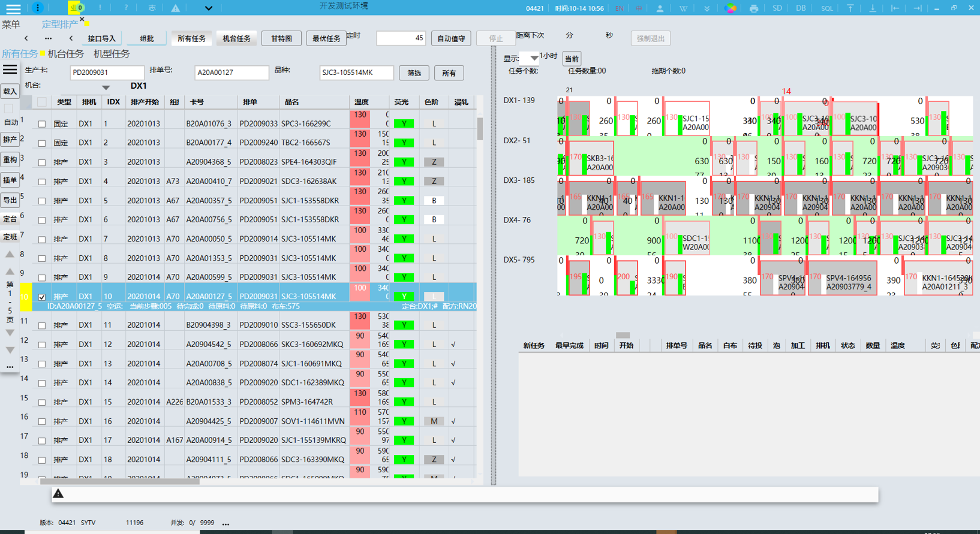This screenshot has width=980, height=534.
Task: Click the 生产卡 input field PD2009031
Action: (107, 73)
